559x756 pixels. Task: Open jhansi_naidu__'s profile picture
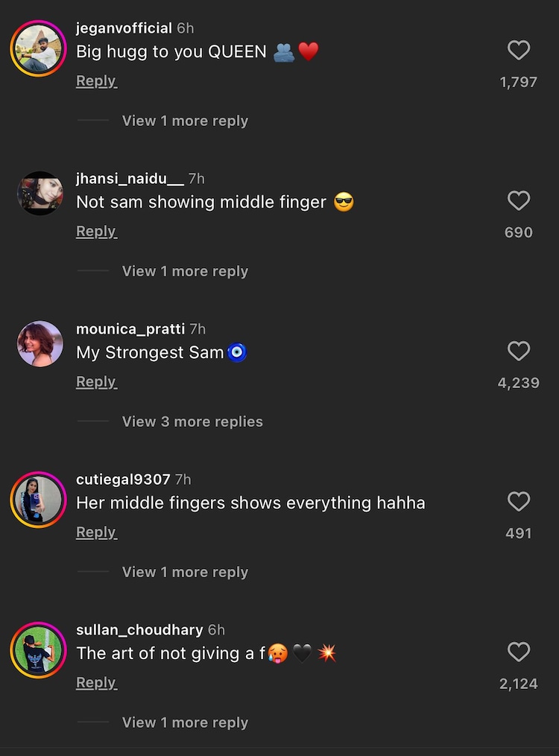(x=40, y=194)
